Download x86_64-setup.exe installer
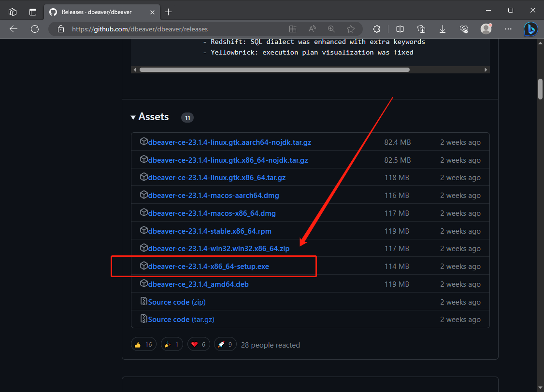Screen dimensions: 544x392 click(209, 266)
